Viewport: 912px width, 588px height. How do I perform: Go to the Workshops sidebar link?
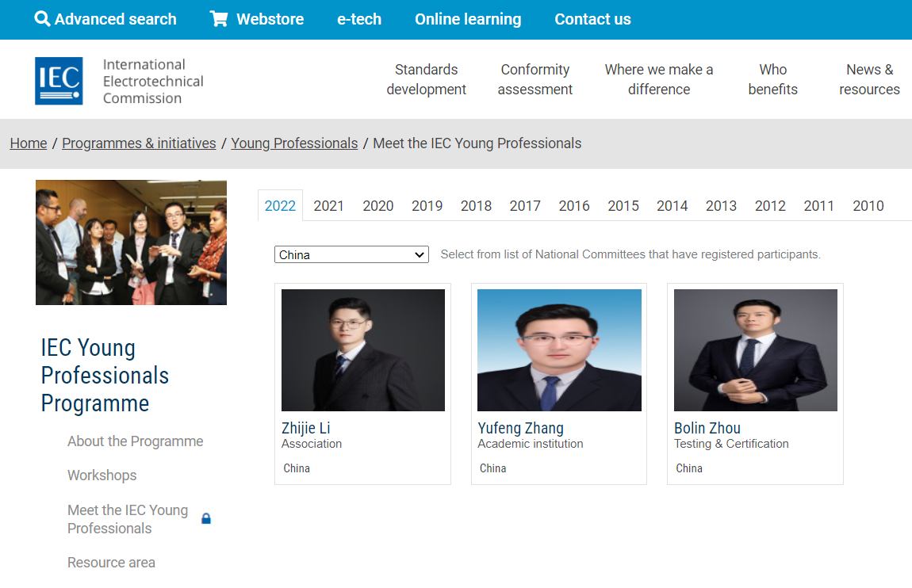click(x=102, y=475)
